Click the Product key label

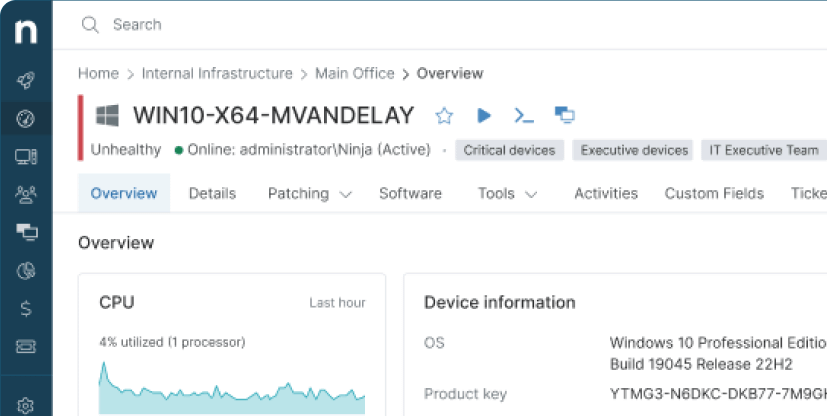[465, 394]
